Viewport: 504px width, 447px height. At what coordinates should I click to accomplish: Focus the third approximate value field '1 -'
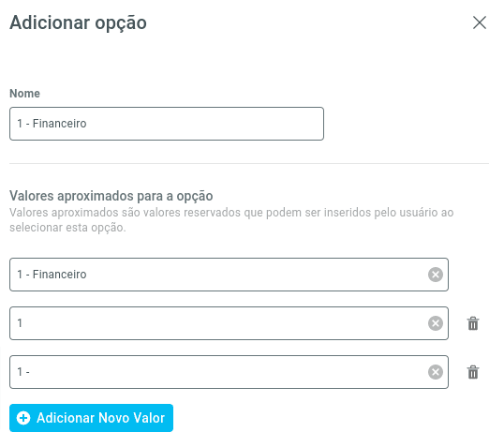coord(229,372)
